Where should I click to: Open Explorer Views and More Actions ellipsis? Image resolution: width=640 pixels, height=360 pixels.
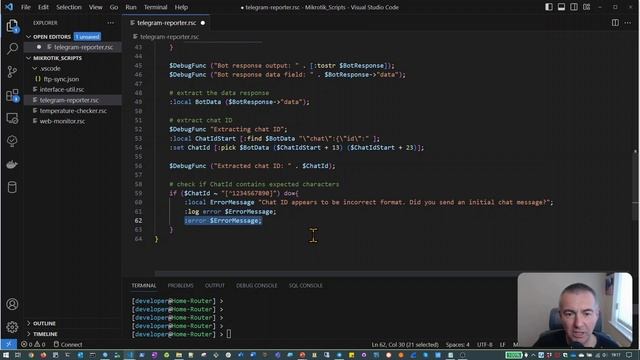[111, 23]
